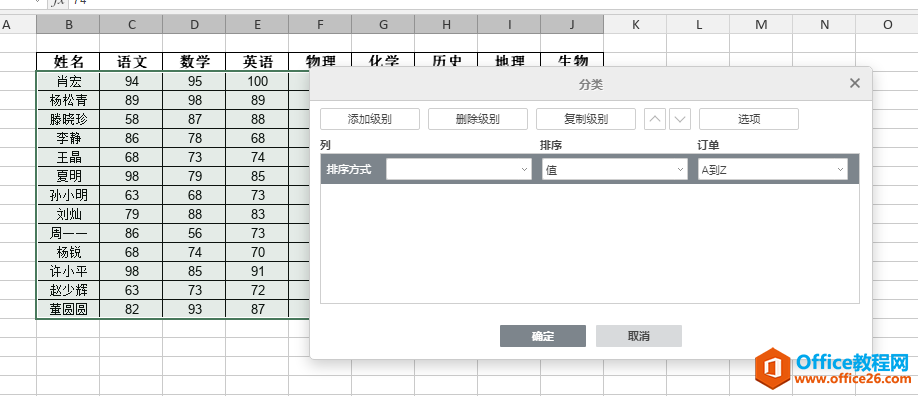Select the cell with name 李静

pyautogui.click(x=68, y=138)
